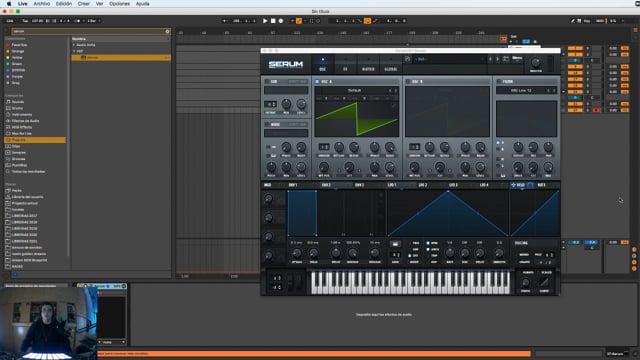This screenshot has width=640, height=360.
Task: Click the LFO Rate knob
Action: (x=449, y=253)
